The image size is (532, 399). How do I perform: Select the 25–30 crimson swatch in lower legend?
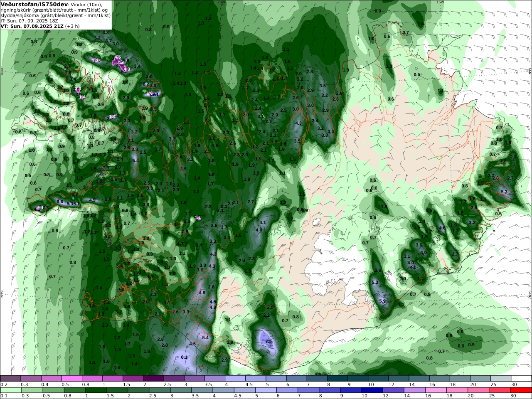click(499, 390)
